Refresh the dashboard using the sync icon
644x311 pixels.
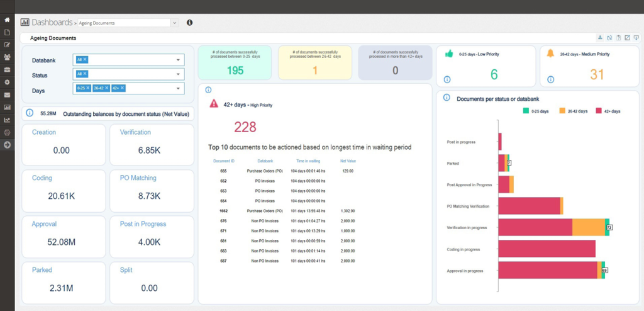(609, 38)
